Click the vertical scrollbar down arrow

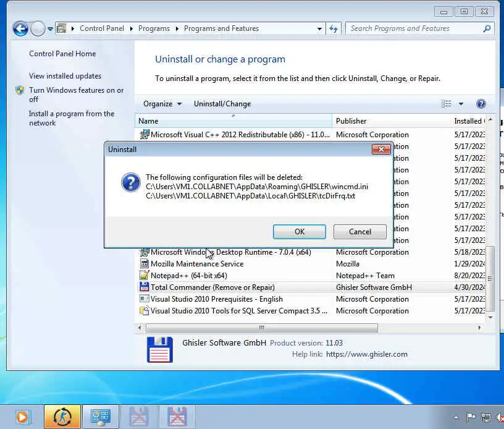coord(490,317)
